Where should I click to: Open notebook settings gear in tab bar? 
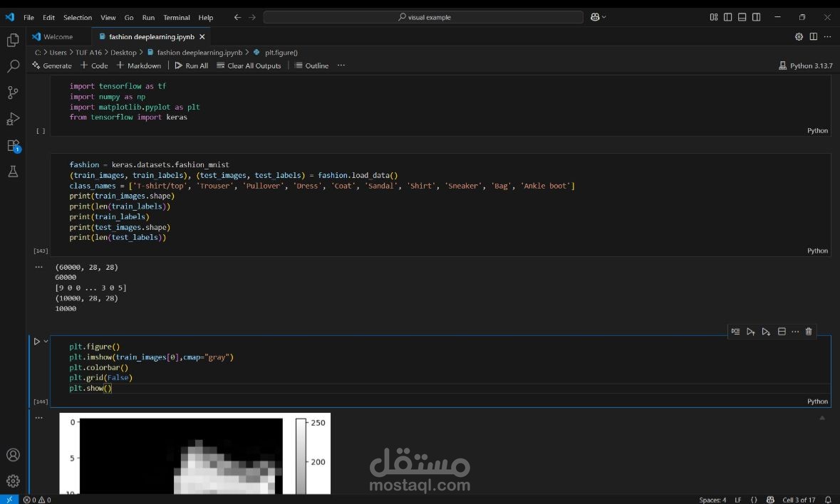click(799, 36)
